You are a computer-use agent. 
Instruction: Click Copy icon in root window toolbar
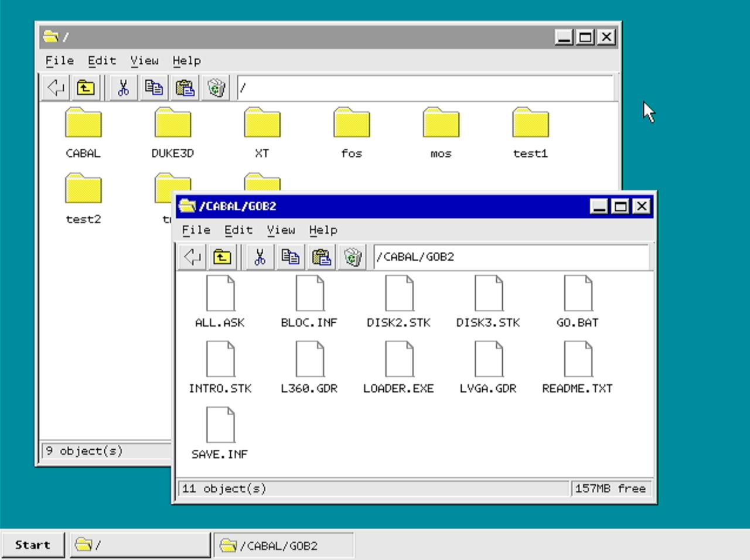click(x=154, y=88)
